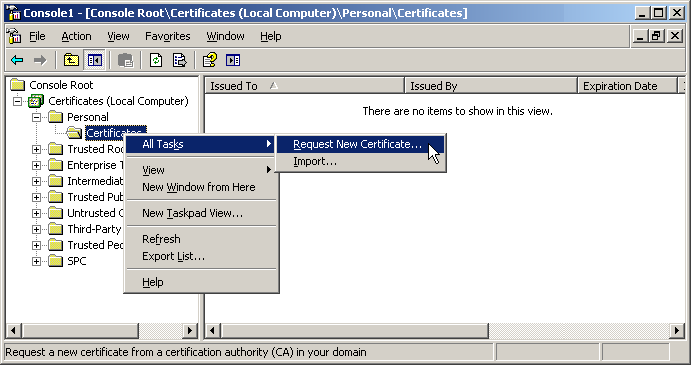Sort by the Issued By column header
This screenshot has width=691, height=365.
click(x=491, y=86)
